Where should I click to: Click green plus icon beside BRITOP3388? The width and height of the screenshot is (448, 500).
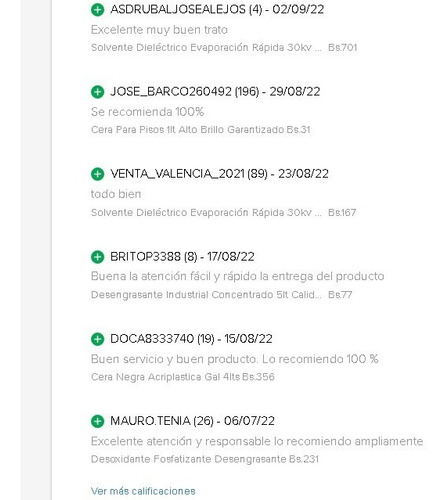point(97,257)
